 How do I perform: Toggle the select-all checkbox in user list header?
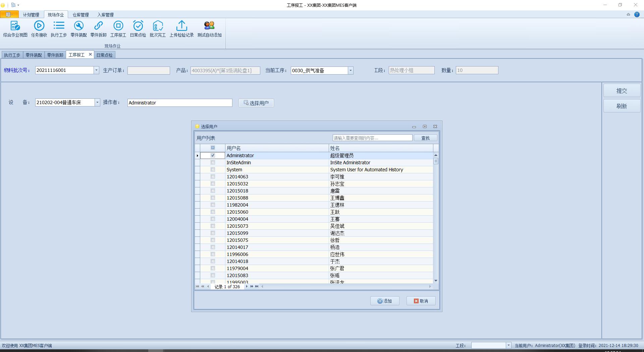pos(213,148)
